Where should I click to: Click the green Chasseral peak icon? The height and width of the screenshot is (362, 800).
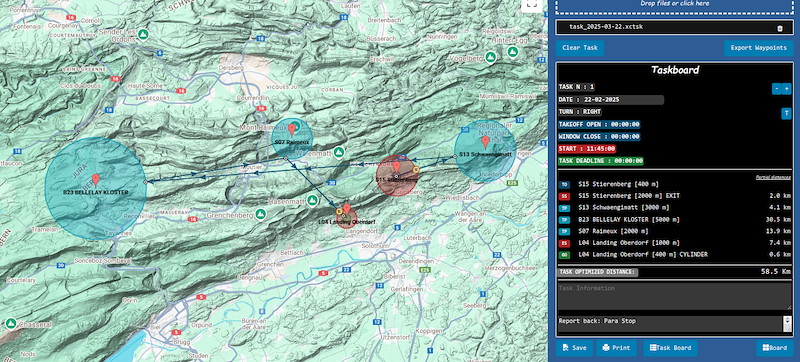(x=11, y=323)
